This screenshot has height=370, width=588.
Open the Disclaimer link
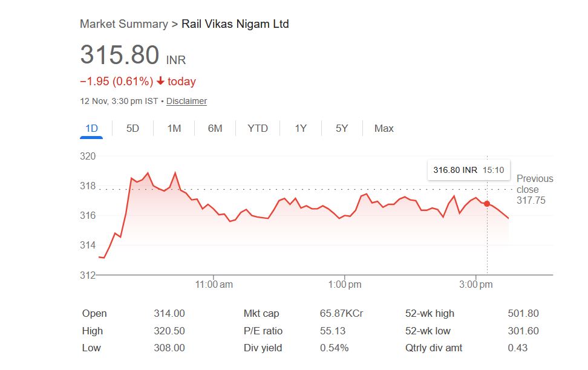[186, 101]
